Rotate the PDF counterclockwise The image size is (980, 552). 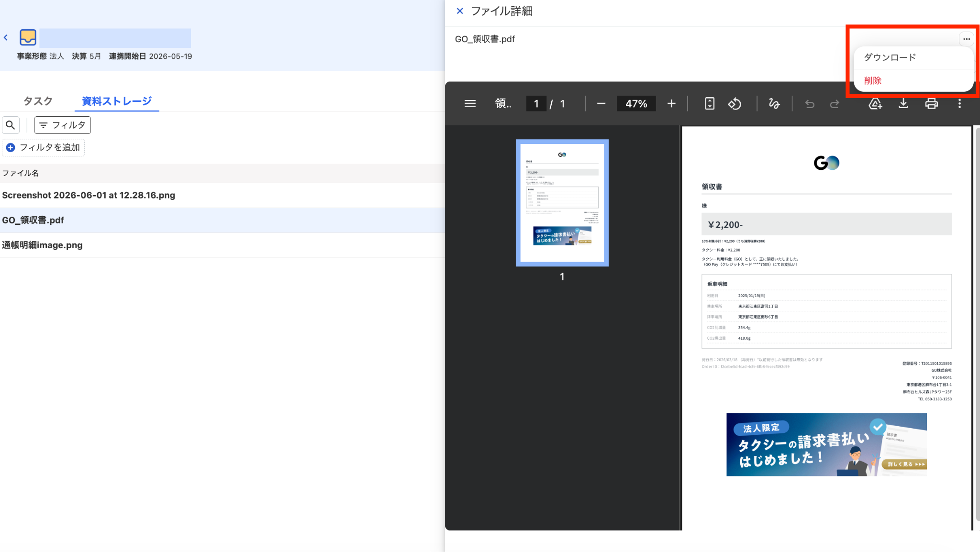[735, 104]
